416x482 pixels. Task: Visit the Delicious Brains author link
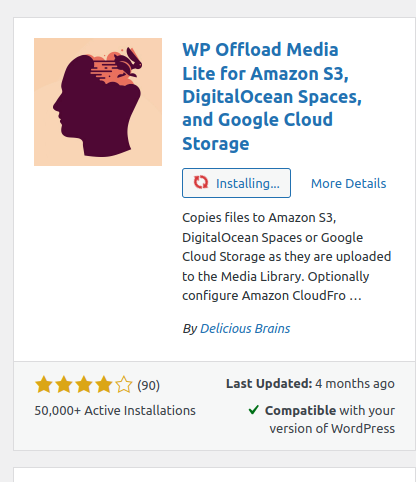[x=245, y=329]
